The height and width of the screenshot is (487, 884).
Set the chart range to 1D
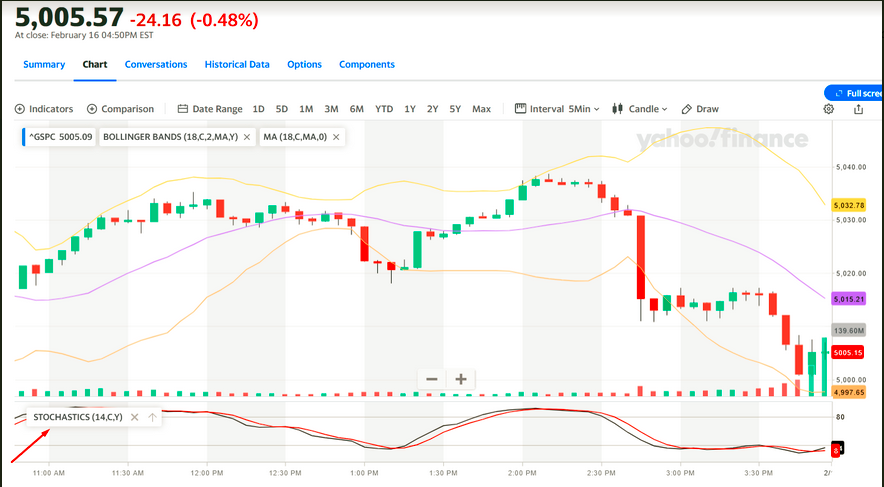pyautogui.click(x=258, y=109)
